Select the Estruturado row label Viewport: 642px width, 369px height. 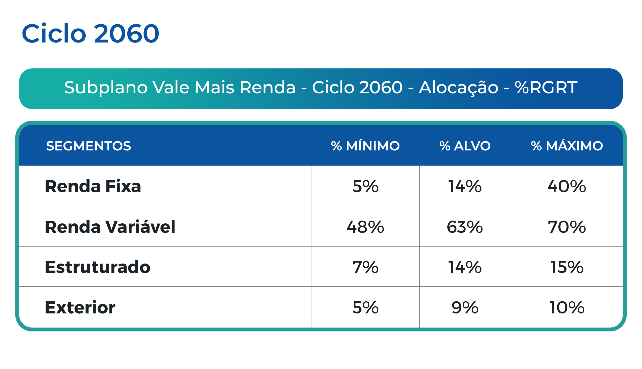pyautogui.click(x=97, y=267)
